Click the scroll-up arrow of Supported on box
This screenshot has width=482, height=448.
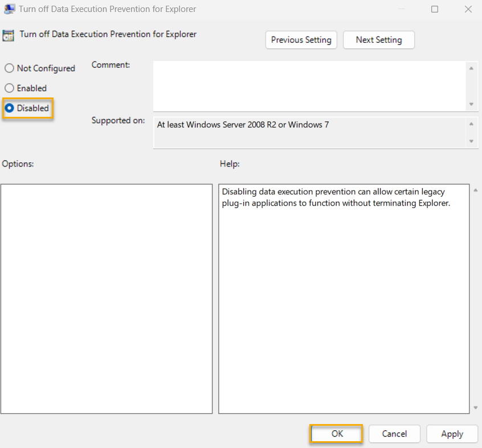(472, 123)
